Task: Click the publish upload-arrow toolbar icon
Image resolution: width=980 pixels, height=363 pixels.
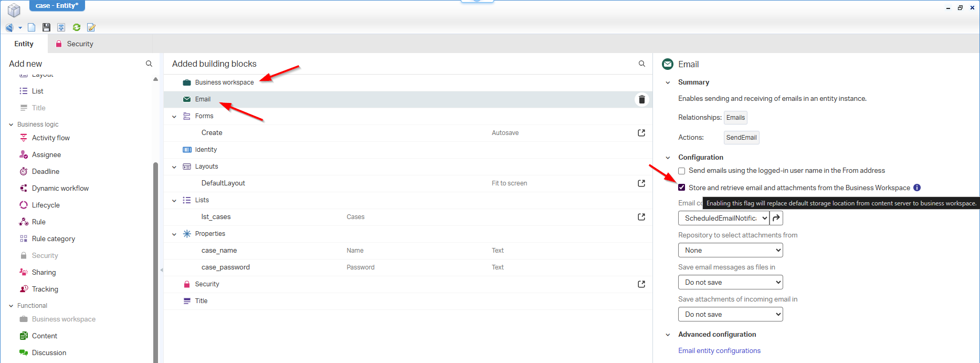Action: click(x=61, y=27)
